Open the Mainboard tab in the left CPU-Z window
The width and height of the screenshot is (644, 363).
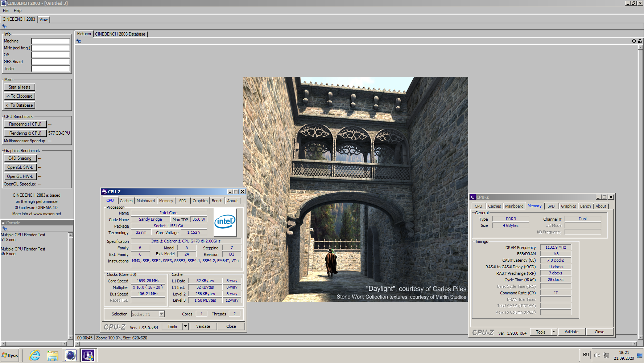(x=146, y=201)
